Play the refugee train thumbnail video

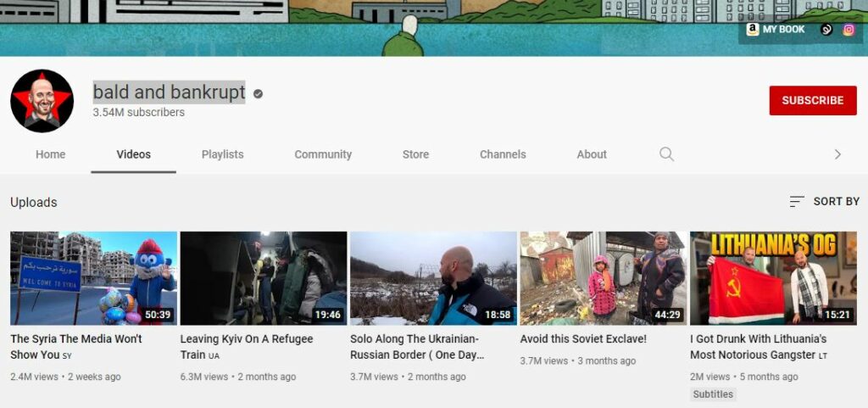pos(264,278)
